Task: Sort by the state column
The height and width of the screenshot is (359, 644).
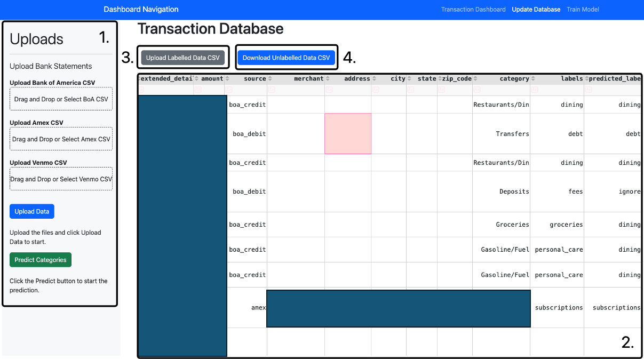Action: point(410,79)
